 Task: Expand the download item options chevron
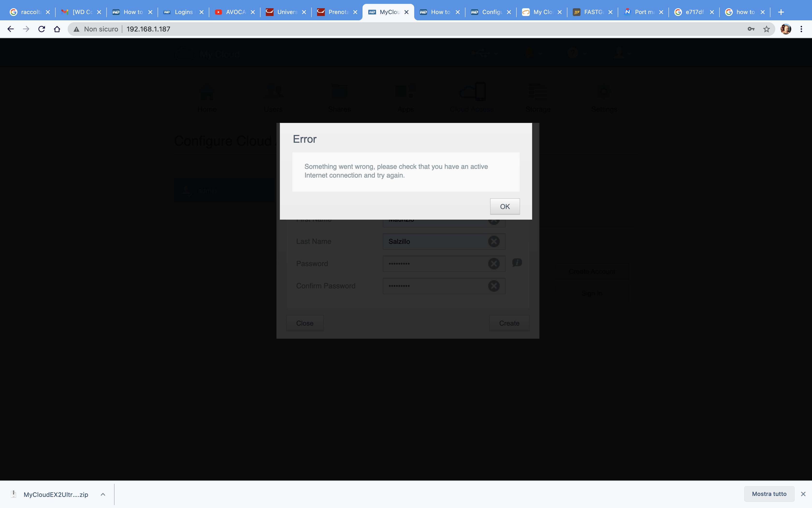click(103, 494)
